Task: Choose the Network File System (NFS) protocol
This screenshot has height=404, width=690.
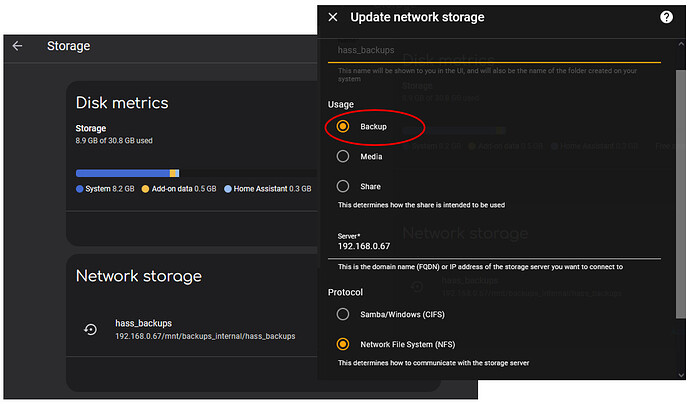Action: (343, 343)
